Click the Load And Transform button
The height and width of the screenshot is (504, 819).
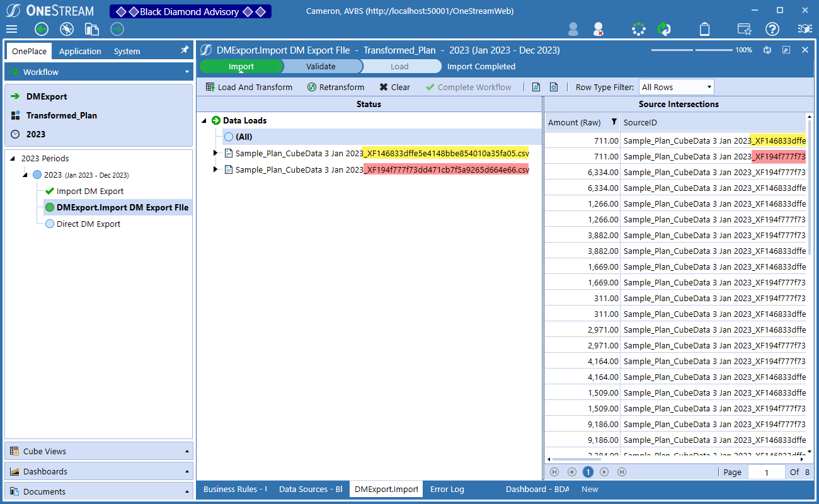coord(249,87)
